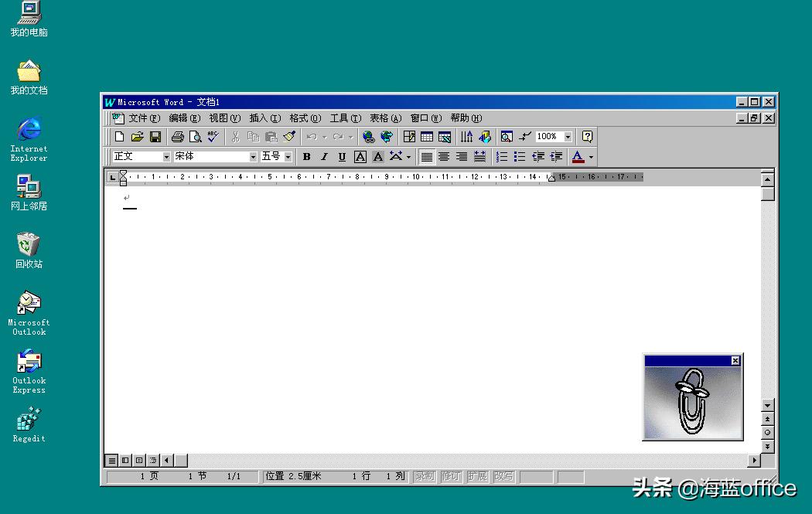Viewport: 812px width, 514px height.
Task: Run the spelling checker
Action: pyautogui.click(x=212, y=136)
